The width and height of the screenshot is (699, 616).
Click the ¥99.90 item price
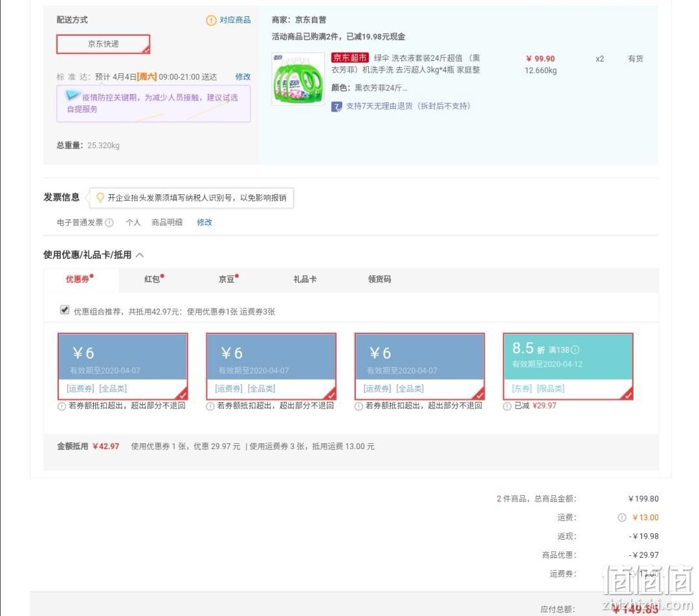(540, 59)
